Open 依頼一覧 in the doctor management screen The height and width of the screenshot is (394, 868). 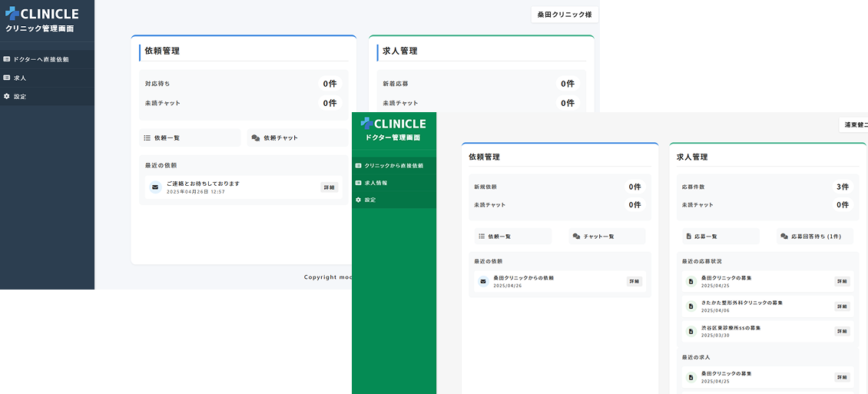pos(513,237)
